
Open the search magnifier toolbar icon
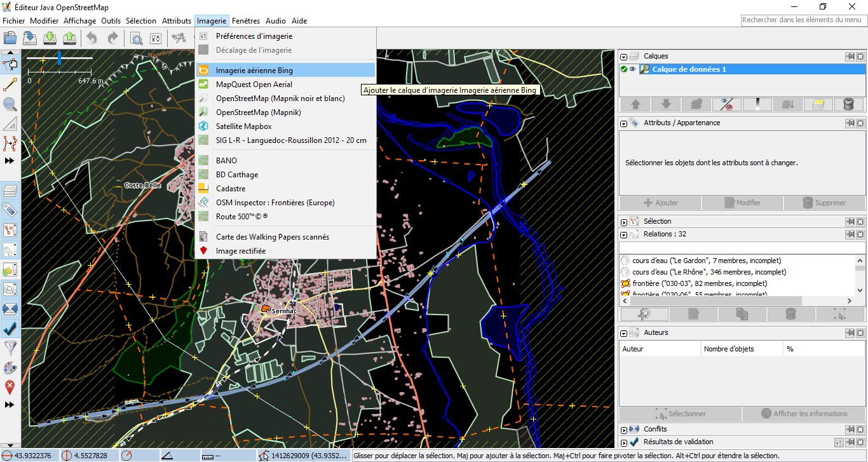tap(136, 38)
